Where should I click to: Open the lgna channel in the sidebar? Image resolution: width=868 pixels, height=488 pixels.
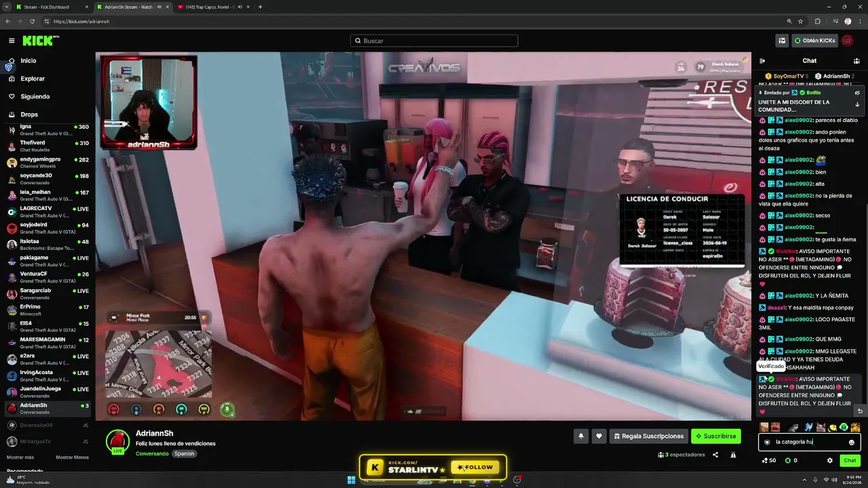47,129
